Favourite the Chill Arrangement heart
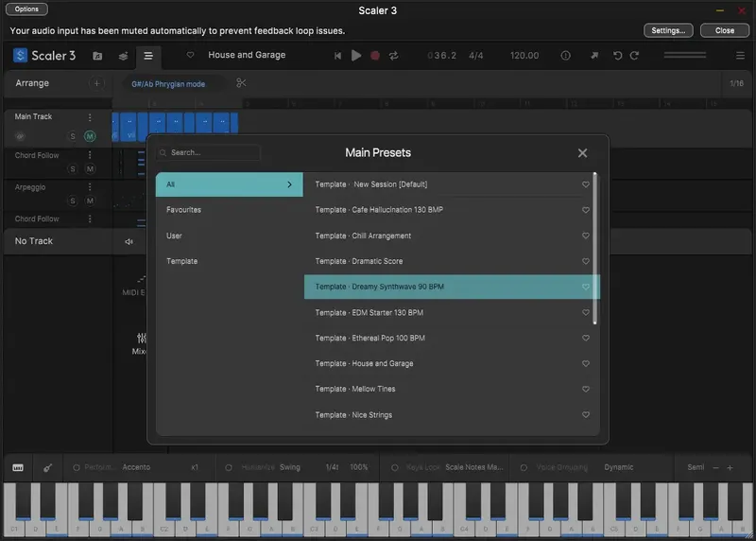756x541 pixels. 585,236
